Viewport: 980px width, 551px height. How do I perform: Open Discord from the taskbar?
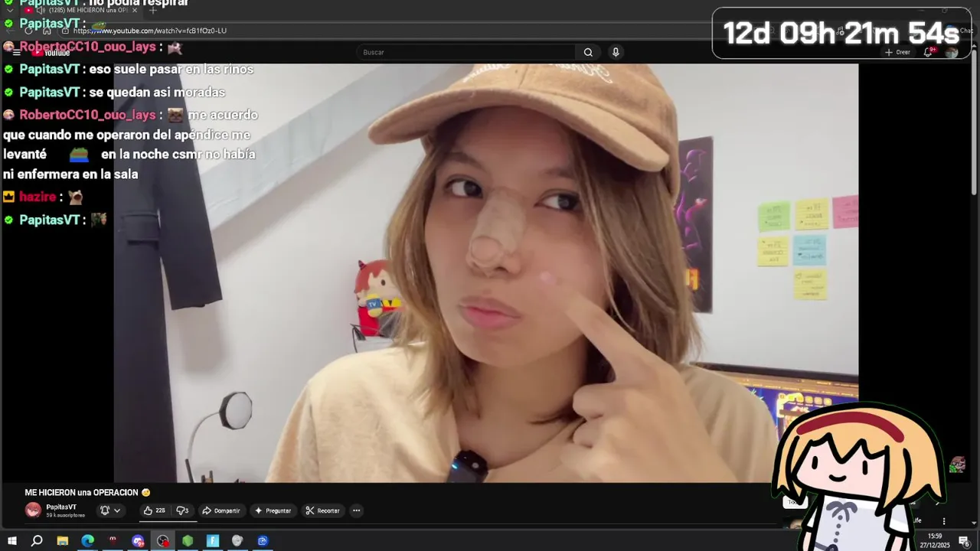click(138, 541)
